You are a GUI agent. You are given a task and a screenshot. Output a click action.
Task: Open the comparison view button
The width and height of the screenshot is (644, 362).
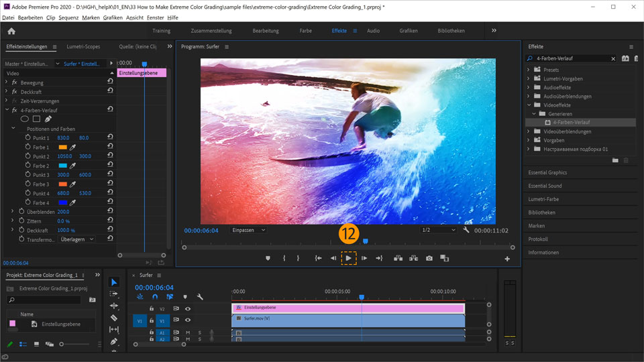coord(444,258)
